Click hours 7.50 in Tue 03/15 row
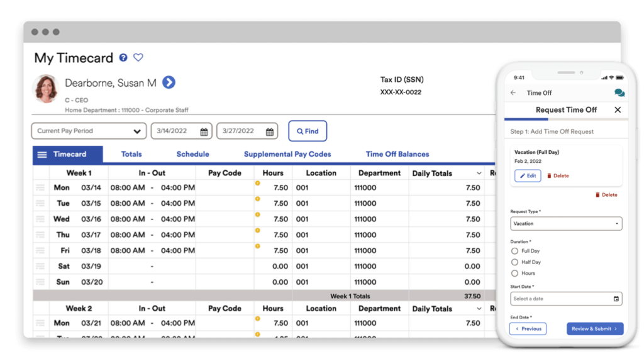644x359 pixels. click(280, 203)
